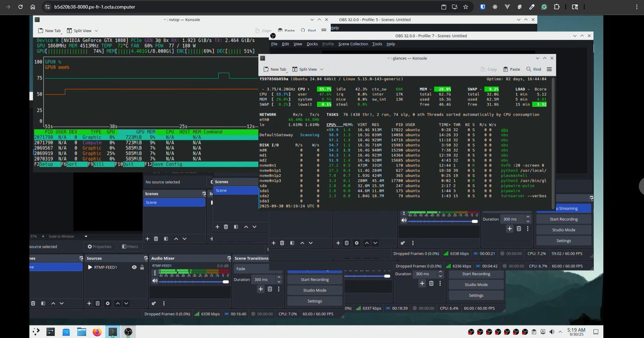Open Help menu in OBS Profile 5 window
This screenshot has width=644, height=338.
pos(335,27)
